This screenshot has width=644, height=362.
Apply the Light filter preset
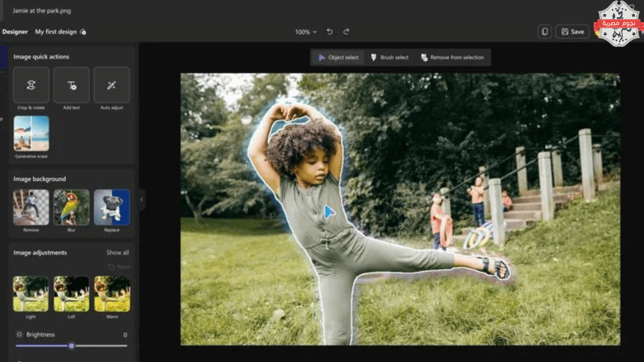pos(31,294)
